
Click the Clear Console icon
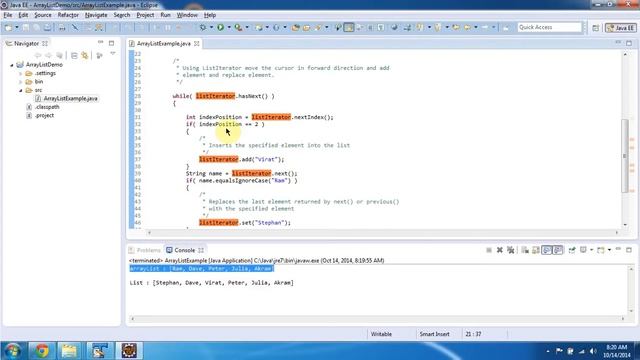tap(525, 250)
